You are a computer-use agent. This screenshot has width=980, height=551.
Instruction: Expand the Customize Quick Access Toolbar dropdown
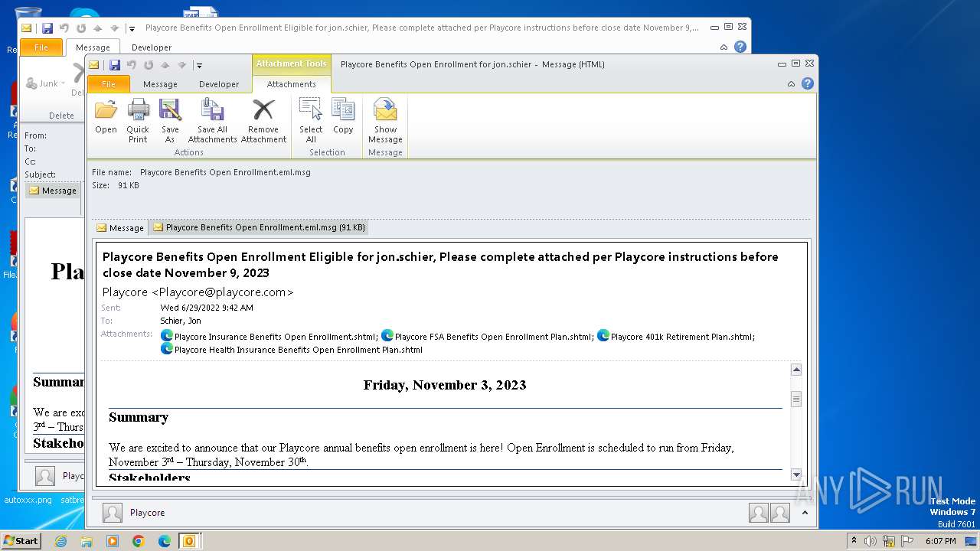coord(199,66)
